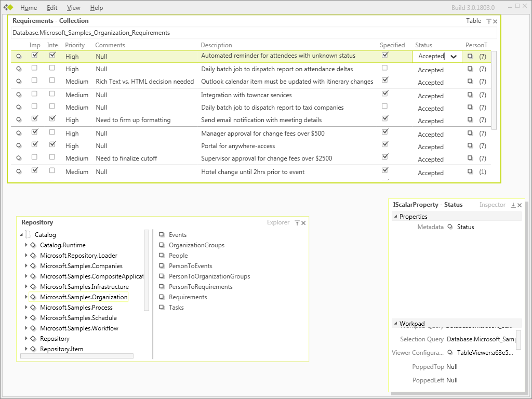
Task: Click Requirements table vertical scrollbar
Action: click(494, 90)
